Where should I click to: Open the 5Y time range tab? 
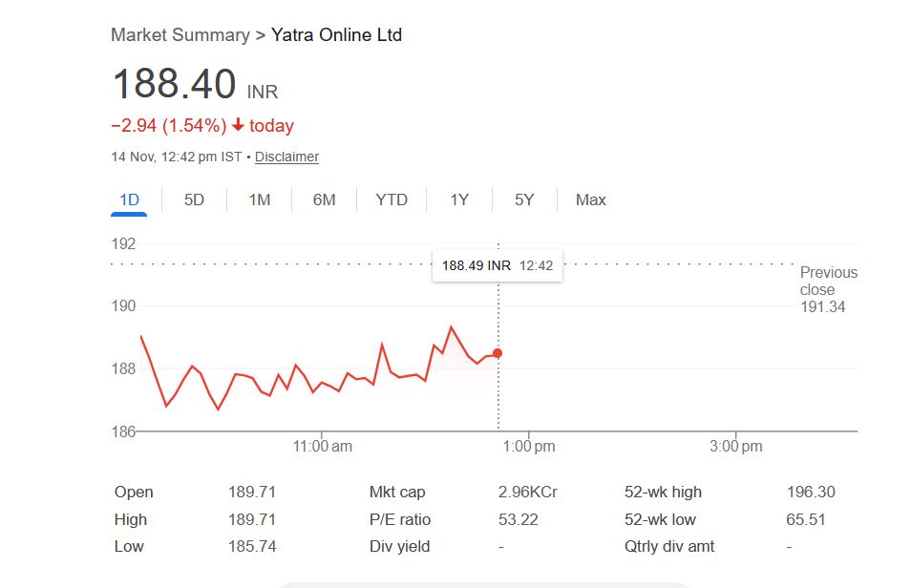pyautogui.click(x=524, y=199)
